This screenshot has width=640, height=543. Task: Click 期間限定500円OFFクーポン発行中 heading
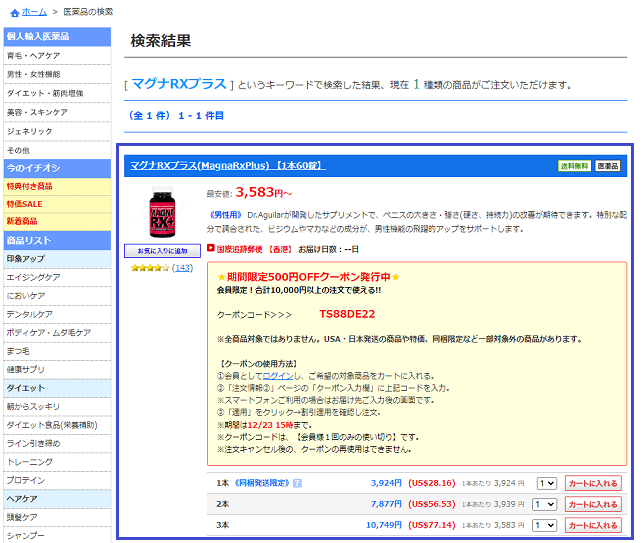point(309,277)
